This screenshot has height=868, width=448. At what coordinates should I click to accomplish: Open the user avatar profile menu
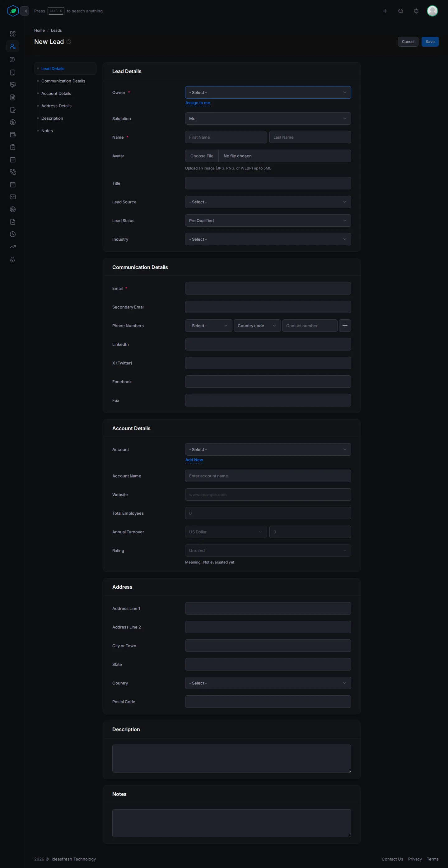(x=432, y=11)
